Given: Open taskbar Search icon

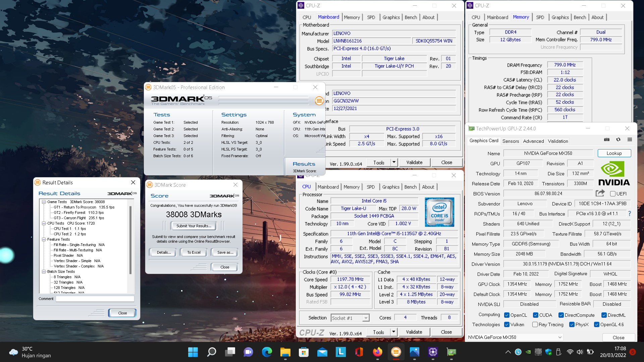Looking at the screenshot, I should (x=211, y=352).
